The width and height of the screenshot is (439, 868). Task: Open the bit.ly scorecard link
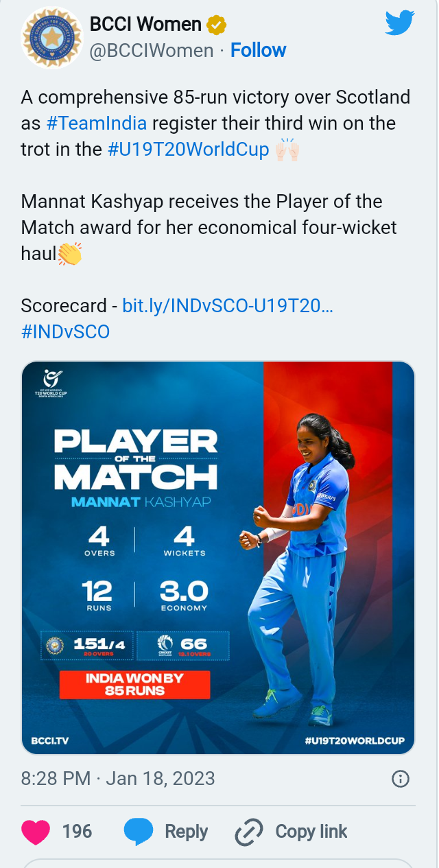pyautogui.click(x=228, y=305)
